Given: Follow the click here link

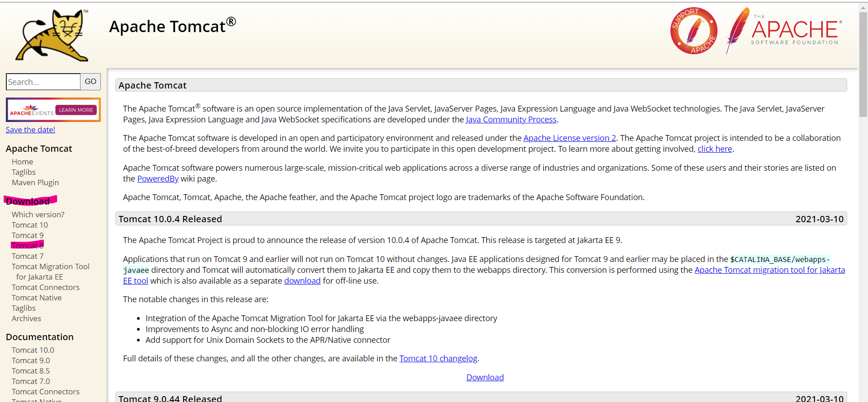Looking at the screenshot, I should (715, 149).
